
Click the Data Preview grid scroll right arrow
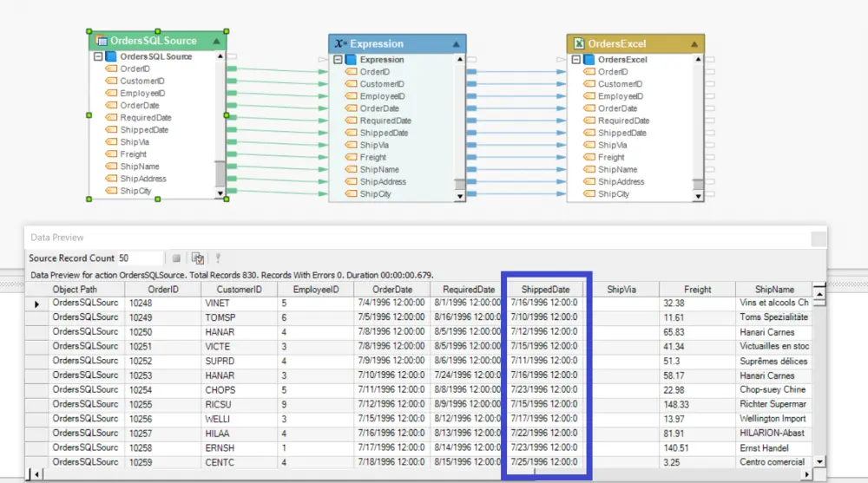pyautogui.click(x=807, y=474)
